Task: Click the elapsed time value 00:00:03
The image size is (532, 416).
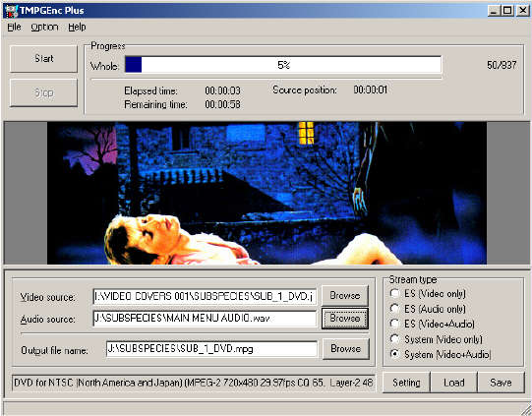Action: click(x=222, y=90)
